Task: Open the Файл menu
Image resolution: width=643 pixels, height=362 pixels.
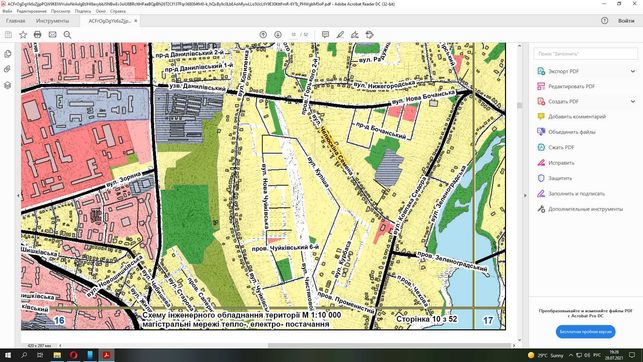Action: [7, 11]
